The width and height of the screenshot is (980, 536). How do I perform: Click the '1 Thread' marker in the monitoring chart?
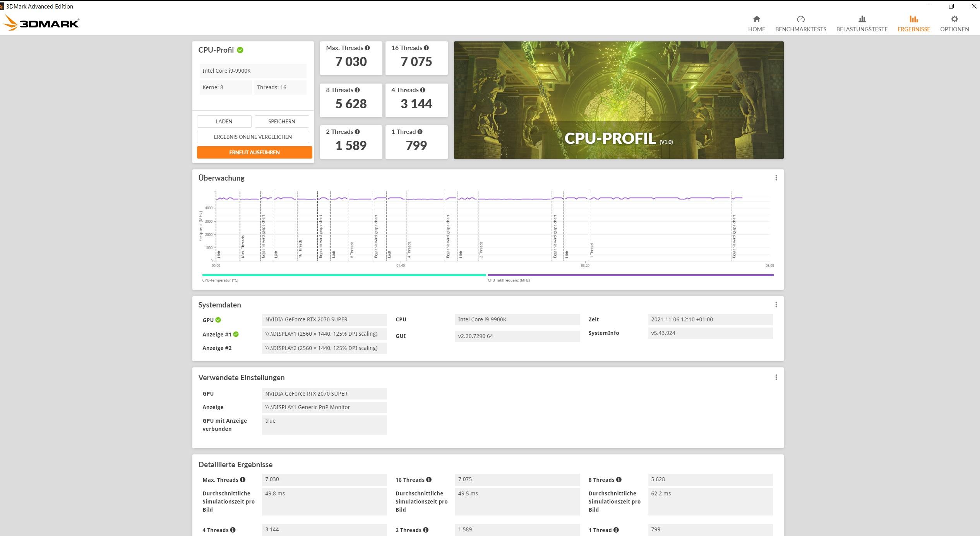592,251
